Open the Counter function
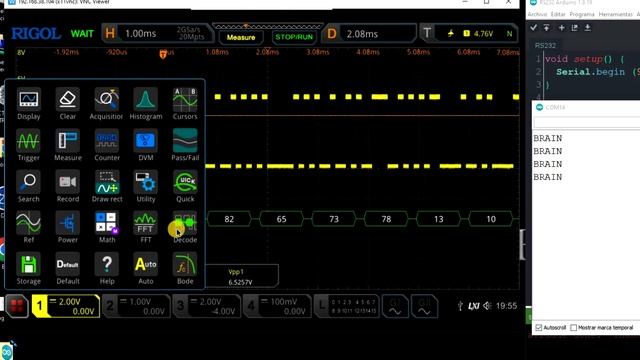The image size is (640, 360). pos(107,141)
